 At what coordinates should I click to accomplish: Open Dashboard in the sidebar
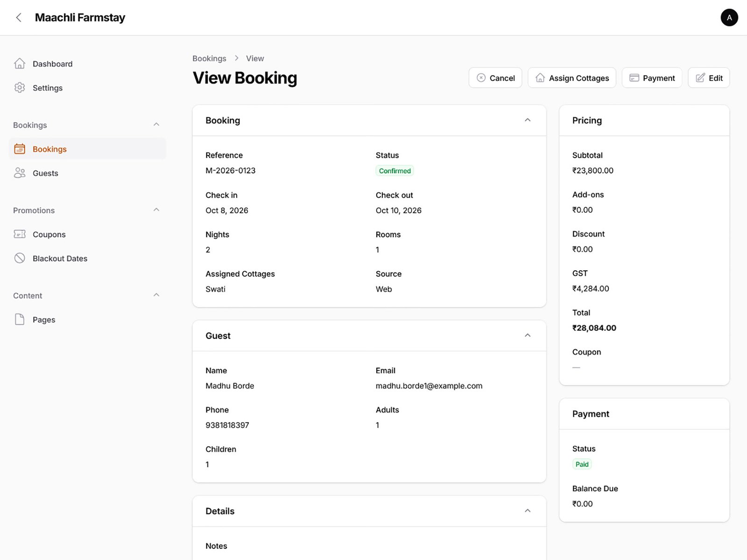pos(87,64)
